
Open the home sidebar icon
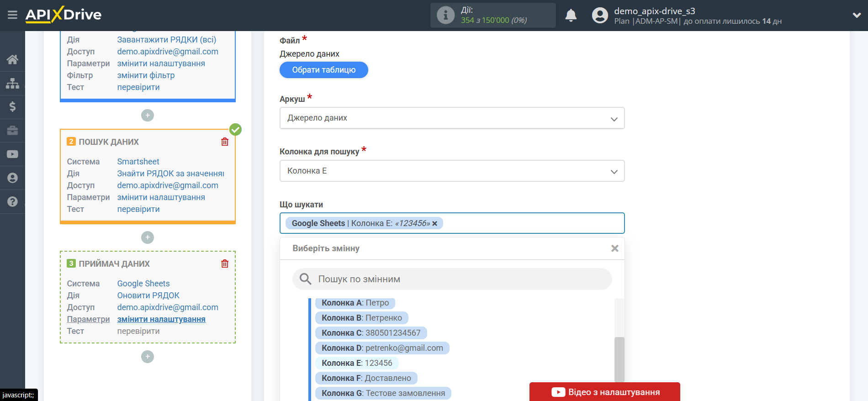click(12, 59)
